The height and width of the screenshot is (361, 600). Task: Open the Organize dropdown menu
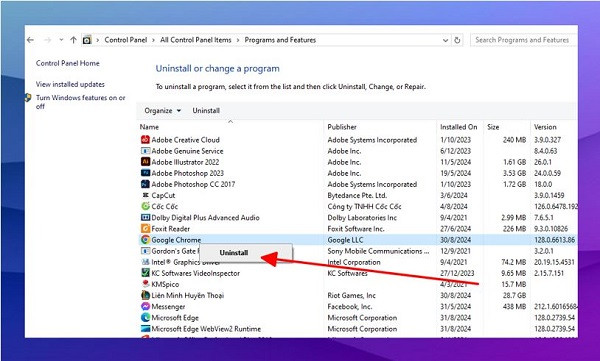click(x=163, y=111)
